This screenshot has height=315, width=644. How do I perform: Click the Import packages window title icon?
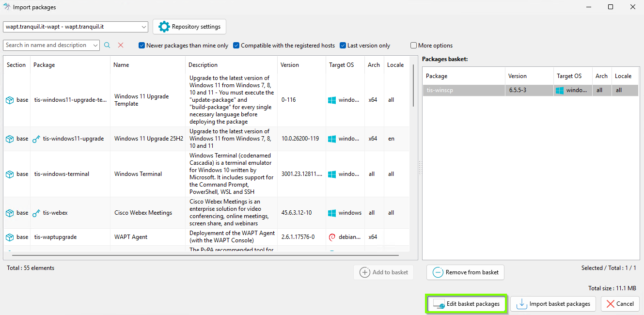coord(7,7)
